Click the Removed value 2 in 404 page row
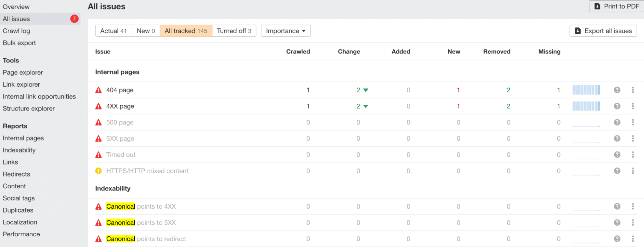Viewport: 644px width, 247px height. tap(508, 90)
